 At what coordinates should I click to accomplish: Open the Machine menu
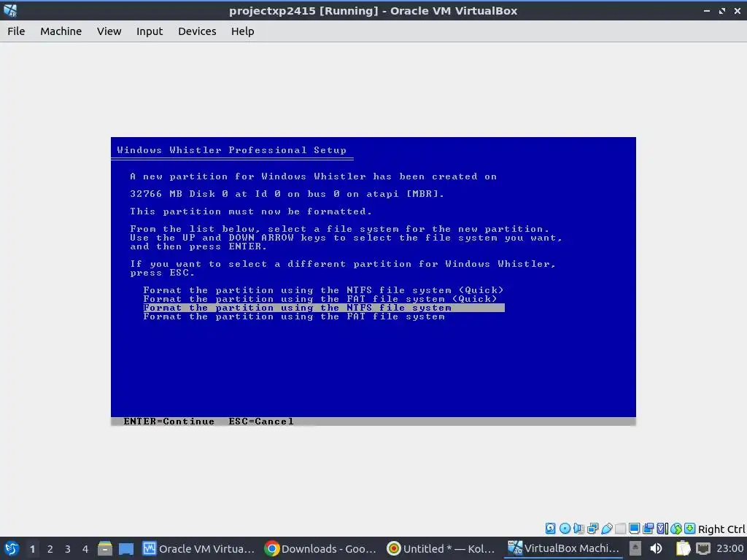(x=61, y=31)
